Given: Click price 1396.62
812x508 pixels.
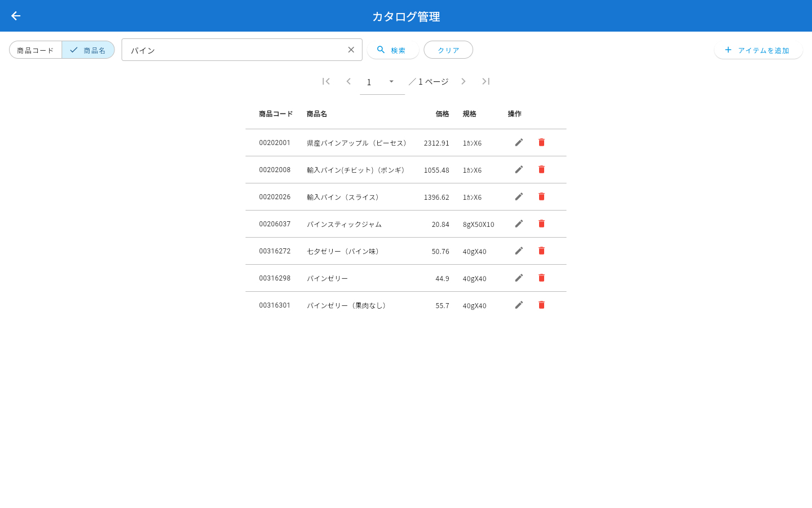Looking at the screenshot, I should (x=436, y=197).
